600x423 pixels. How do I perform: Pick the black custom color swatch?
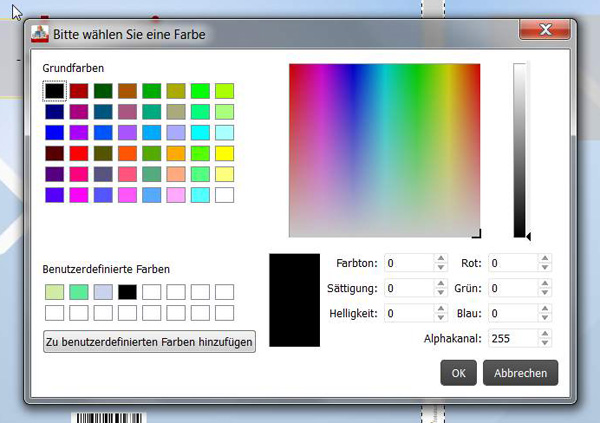pos(127,292)
